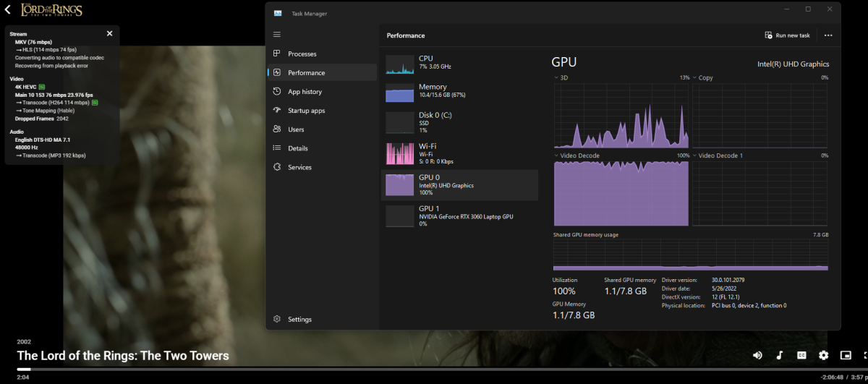Screen dimensions: 868x384
Task: Close the stream stats overlay
Action: (110, 33)
